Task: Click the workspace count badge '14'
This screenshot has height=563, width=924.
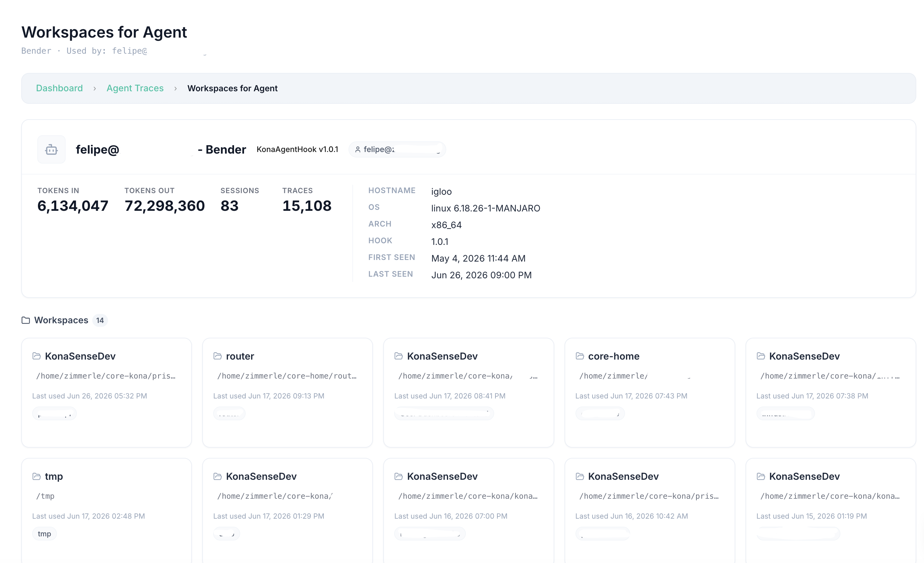Action: pos(100,320)
